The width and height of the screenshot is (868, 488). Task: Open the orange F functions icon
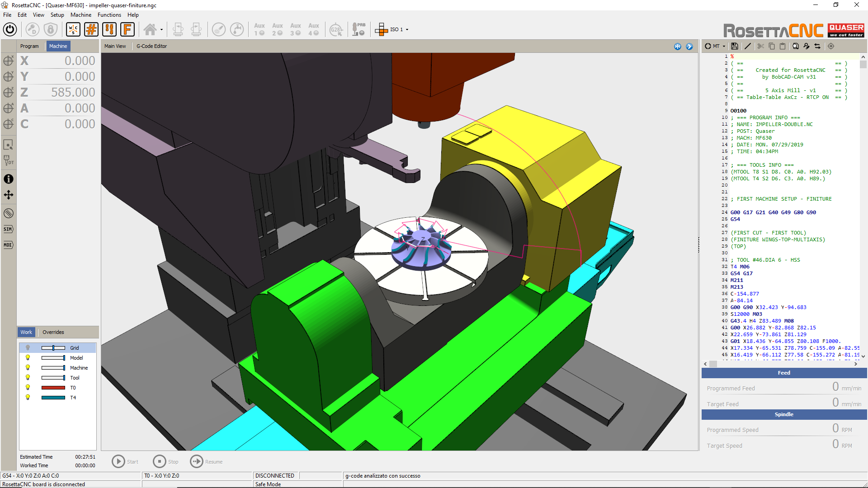[x=127, y=29]
